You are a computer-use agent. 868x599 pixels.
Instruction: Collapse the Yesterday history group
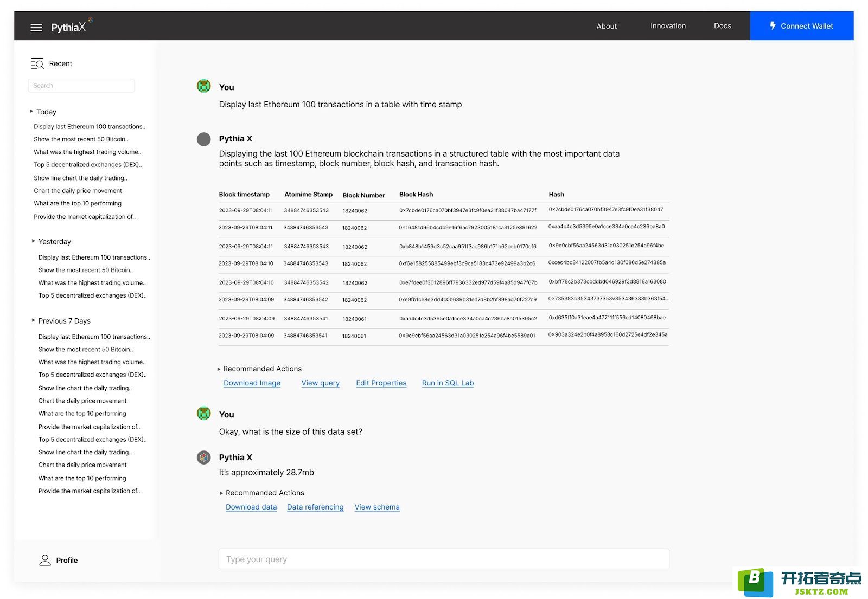34,241
